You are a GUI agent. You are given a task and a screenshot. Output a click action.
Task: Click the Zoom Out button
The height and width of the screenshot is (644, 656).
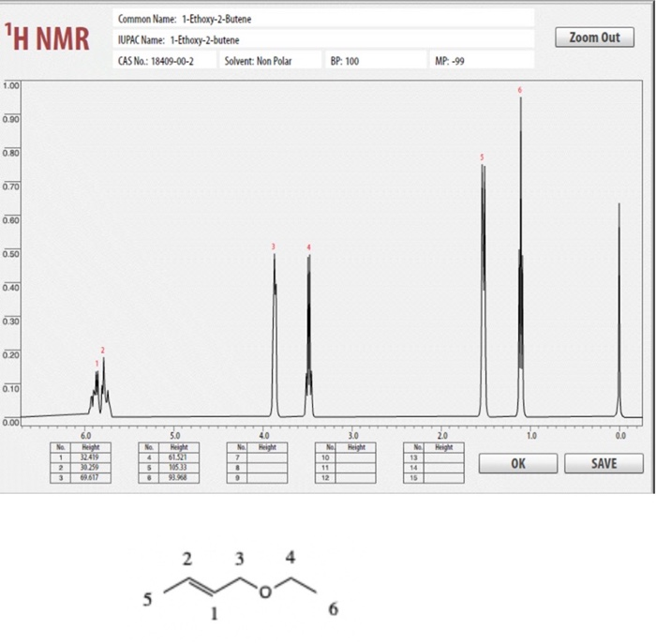tap(594, 37)
